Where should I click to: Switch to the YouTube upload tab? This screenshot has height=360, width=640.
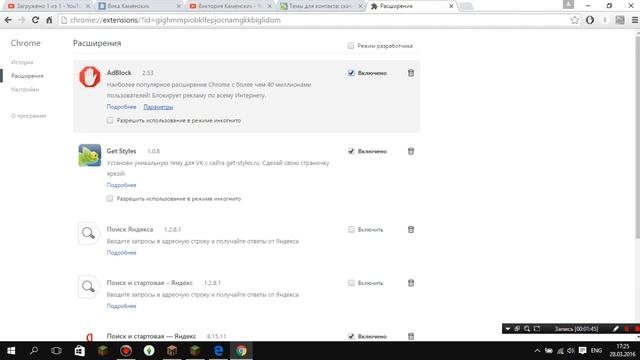pos(48,6)
